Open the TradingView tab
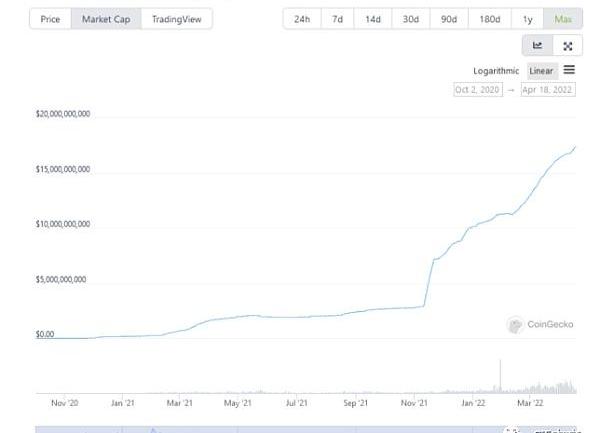The width and height of the screenshot is (600, 433). click(x=176, y=19)
